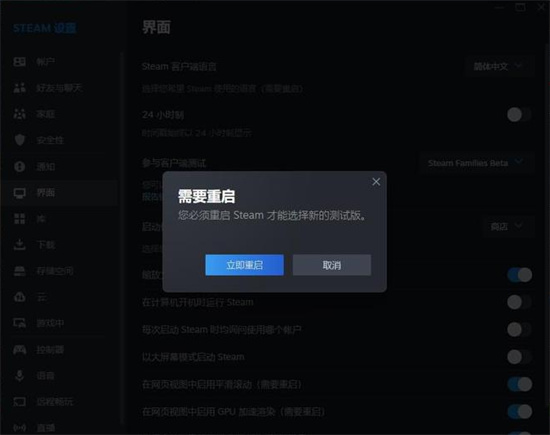Open the 商店 startup location dropdown
This screenshot has height=435, width=550.
(x=508, y=226)
